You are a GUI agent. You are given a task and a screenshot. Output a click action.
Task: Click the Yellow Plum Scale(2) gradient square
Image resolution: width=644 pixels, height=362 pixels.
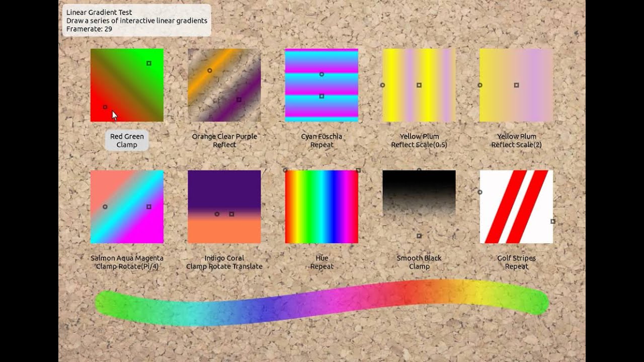[x=516, y=85]
